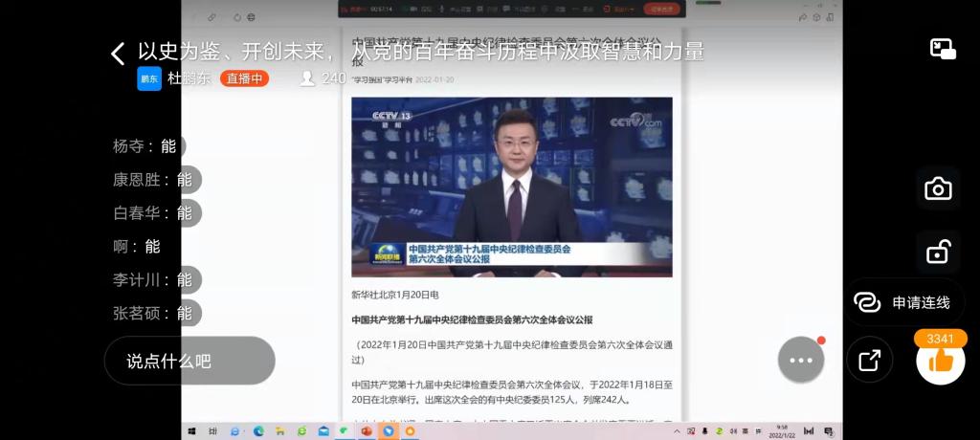The width and height of the screenshot is (980, 440).
Task: Open comment from 杨夺
Action: (x=145, y=146)
